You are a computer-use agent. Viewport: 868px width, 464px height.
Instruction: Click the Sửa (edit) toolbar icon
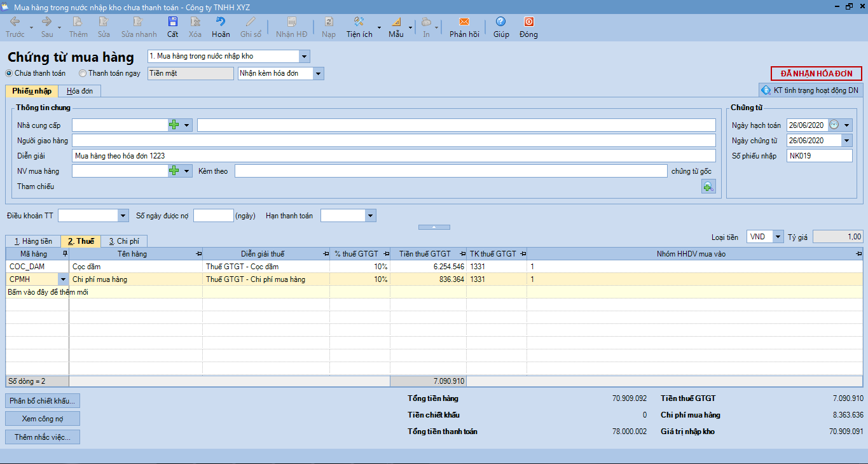click(104, 22)
